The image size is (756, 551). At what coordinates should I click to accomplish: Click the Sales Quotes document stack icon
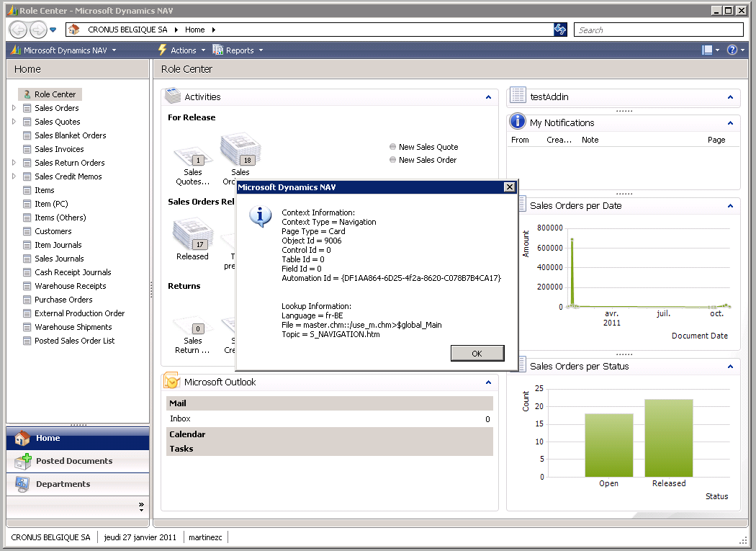point(189,154)
